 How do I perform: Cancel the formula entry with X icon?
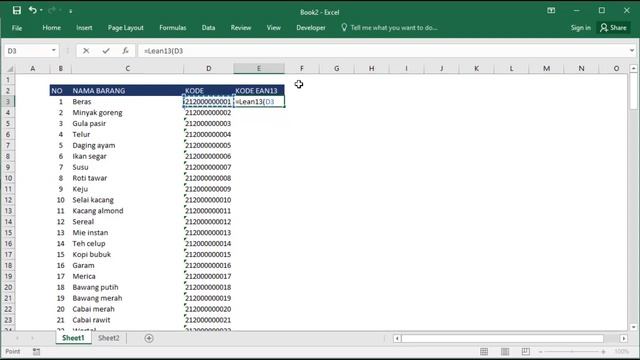tap(86, 51)
